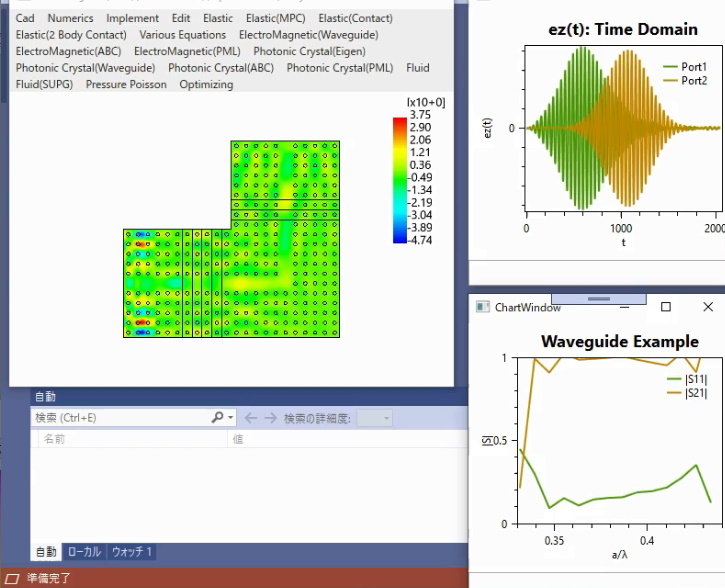725x588 pixels.
Task: Open the Fluid(SUPG) menu
Action: [44, 85]
